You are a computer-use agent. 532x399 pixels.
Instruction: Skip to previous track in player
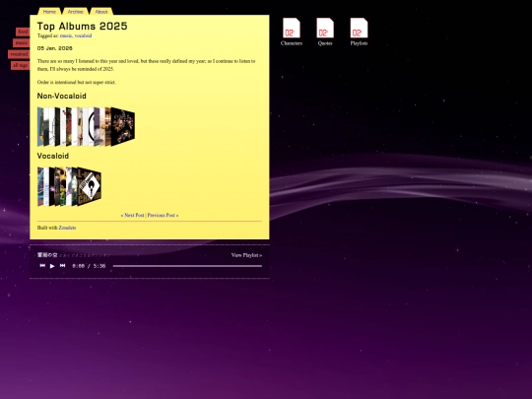tap(42, 266)
